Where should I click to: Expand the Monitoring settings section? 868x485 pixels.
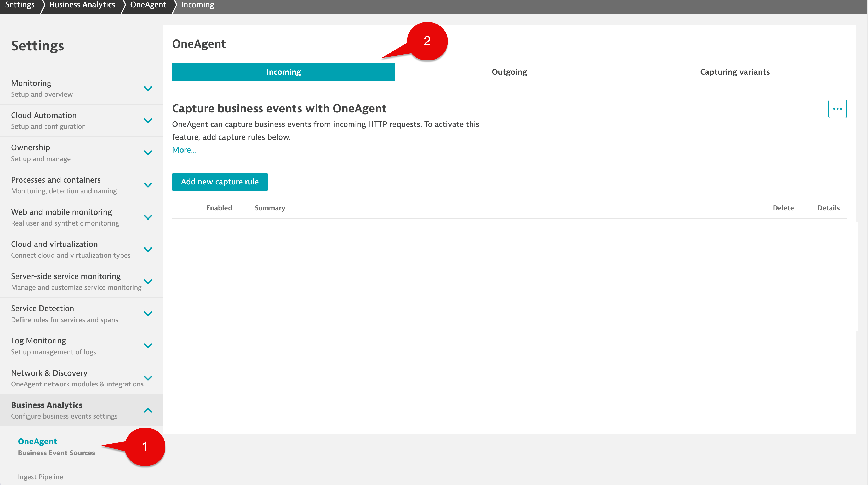coord(148,88)
